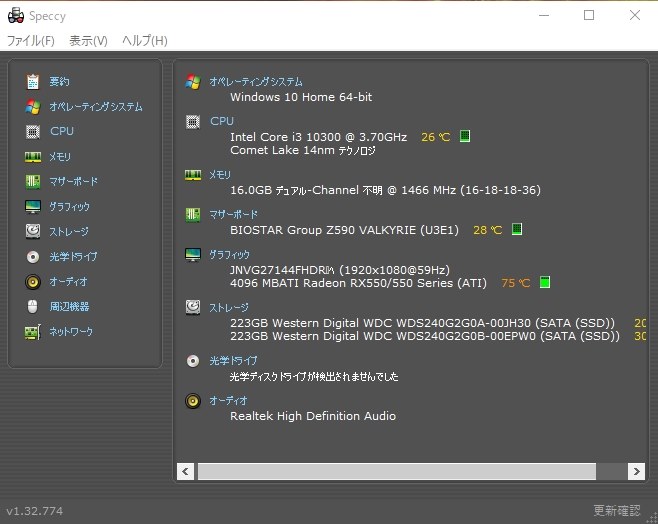
Task: Click the Windows flag icon in sidebar
Action: pos(33,107)
